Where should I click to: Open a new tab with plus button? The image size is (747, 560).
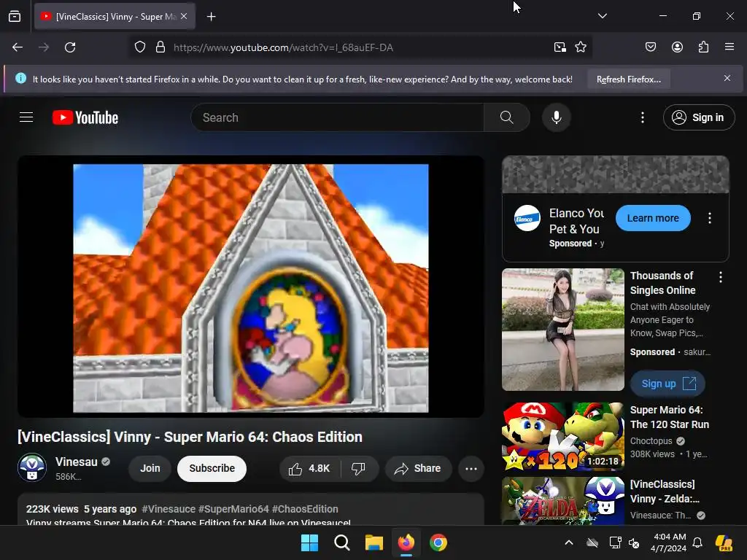(211, 17)
